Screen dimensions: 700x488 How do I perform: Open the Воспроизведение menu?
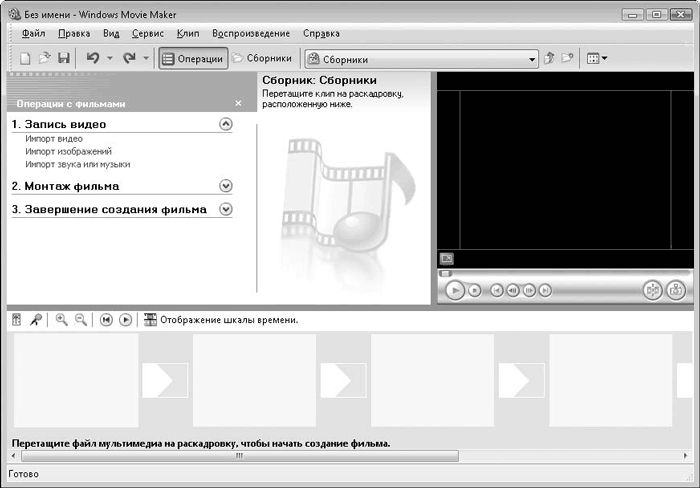click(251, 33)
